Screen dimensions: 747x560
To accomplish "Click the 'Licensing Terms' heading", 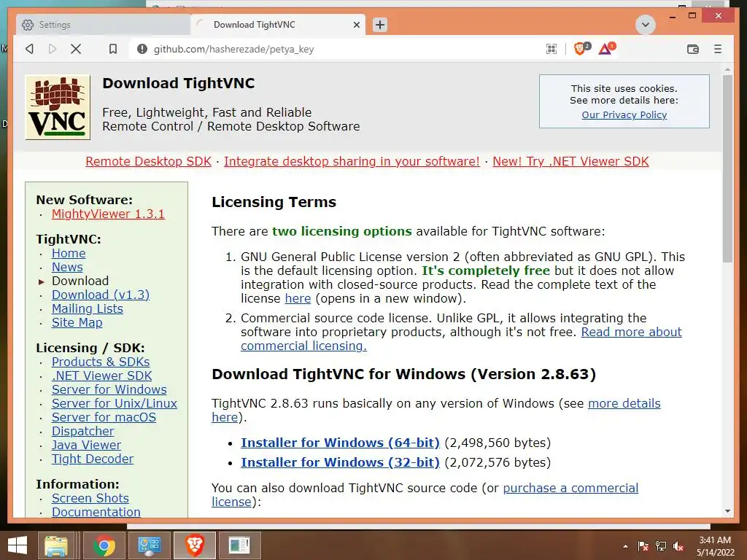I will pyautogui.click(x=274, y=202).
